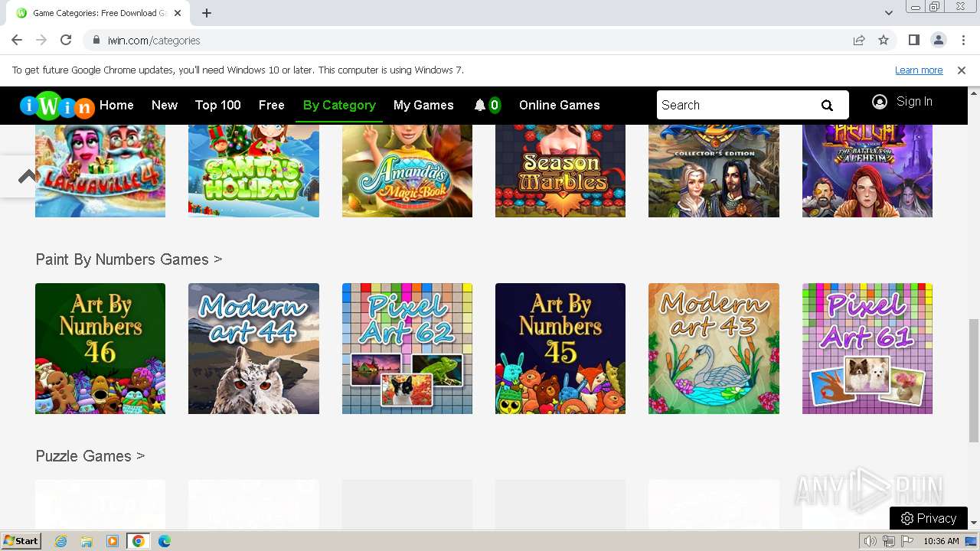This screenshot has width=980, height=551.
Task: Click the scroll-to-top chevron arrow
Action: pyautogui.click(x=28, y=177)
